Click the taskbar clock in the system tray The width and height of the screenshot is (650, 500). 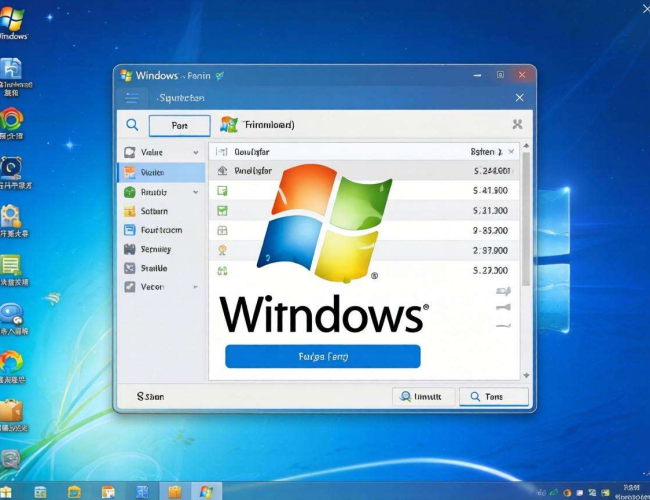coord(631,492)
